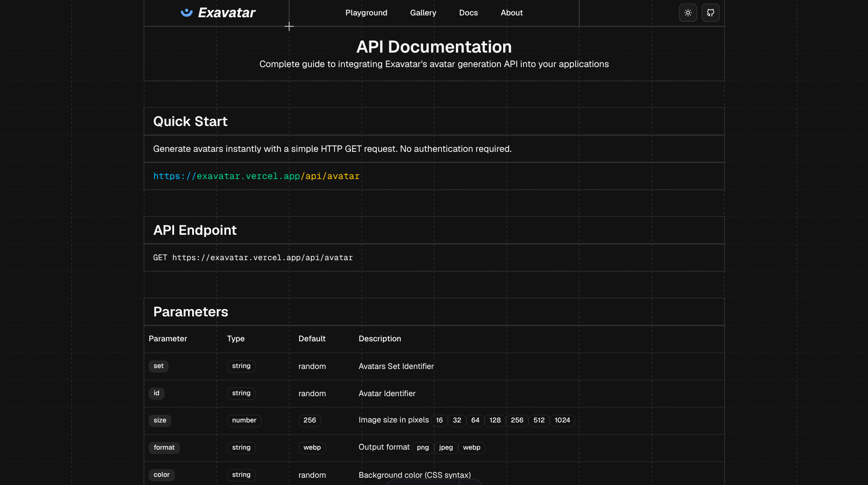Select the 512 size option
Image resolution: width=868 pixels, height=485 pixels.
point(538,421)
